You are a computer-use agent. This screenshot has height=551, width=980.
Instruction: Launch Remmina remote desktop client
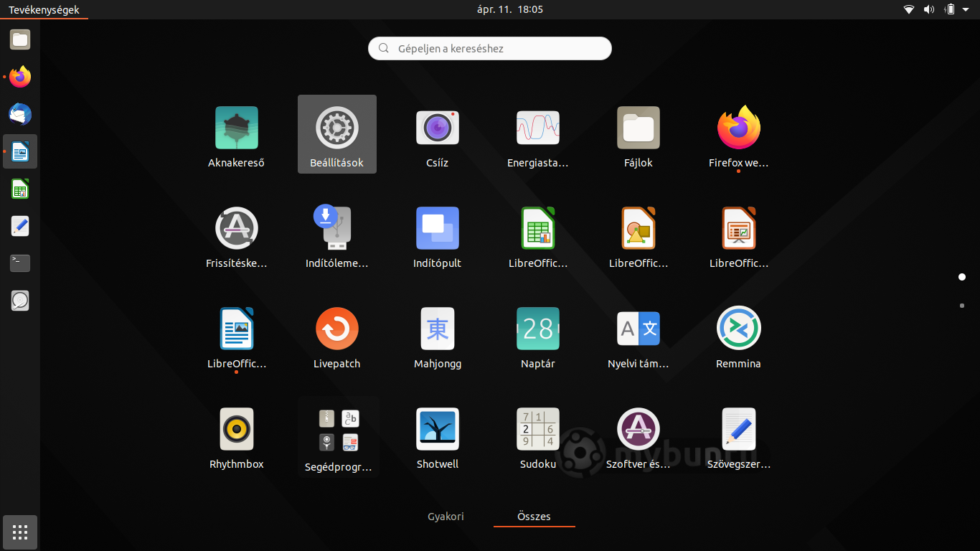pyautogui.click(x=739, y=335)
